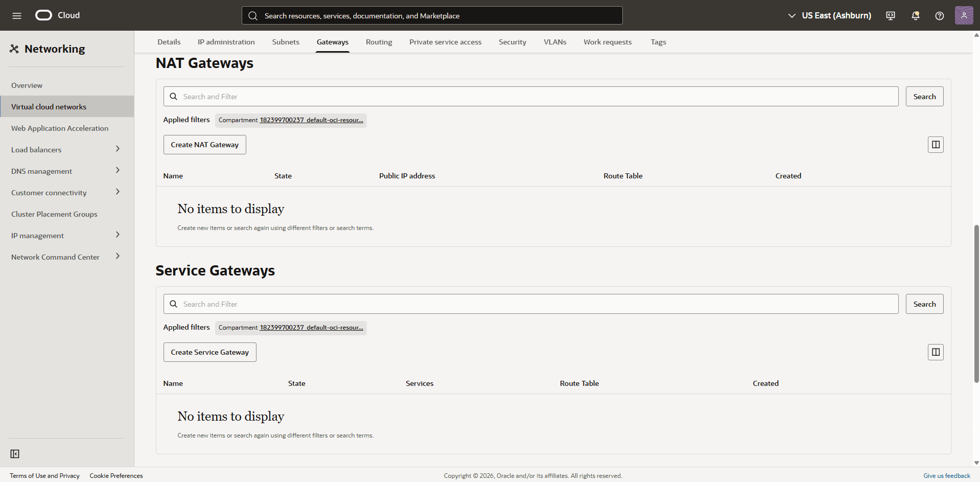Click Create NAT Gateway button
Viewport: 980px width, 482px height.
(205, 145)
